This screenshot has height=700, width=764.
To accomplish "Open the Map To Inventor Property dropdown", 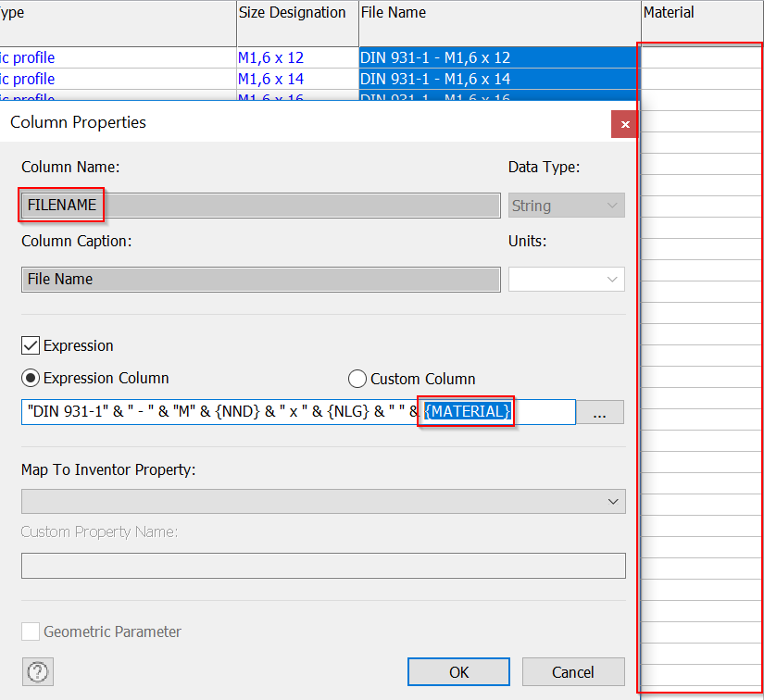I will tap(323, 500).
